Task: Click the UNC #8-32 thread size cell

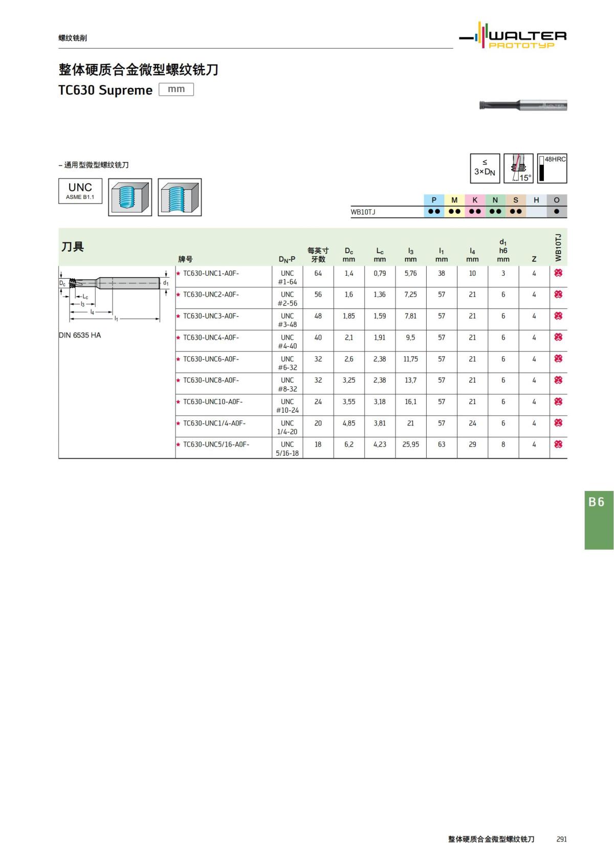Action: 287,384
